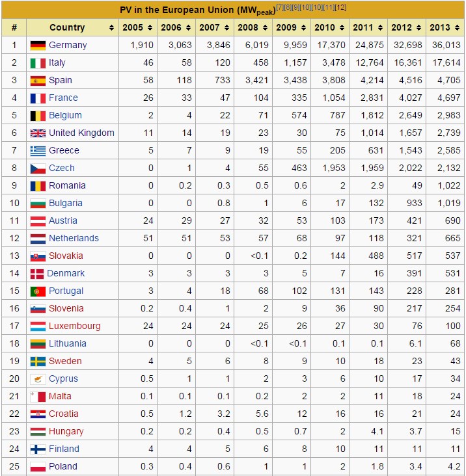Open citation reference [7]
Screen dimensions: 466x476
click(279, 7)
